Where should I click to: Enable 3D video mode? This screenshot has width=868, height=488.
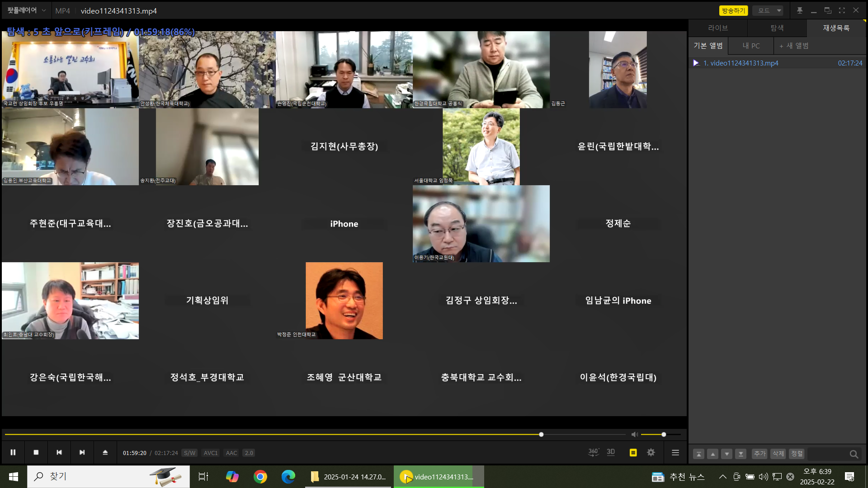click(x=611, y=452)
